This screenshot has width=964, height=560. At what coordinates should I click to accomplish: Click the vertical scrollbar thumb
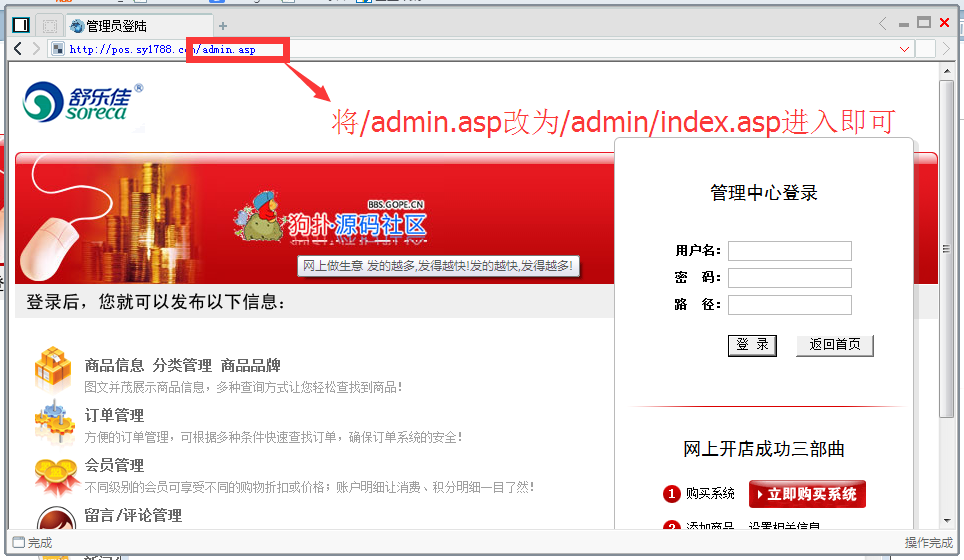tap(947, 249)
